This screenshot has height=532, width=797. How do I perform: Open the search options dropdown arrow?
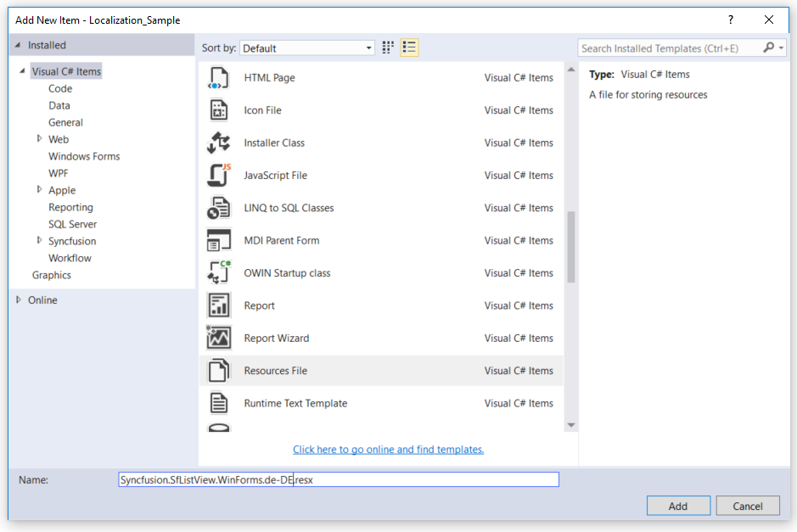(781, 48)
